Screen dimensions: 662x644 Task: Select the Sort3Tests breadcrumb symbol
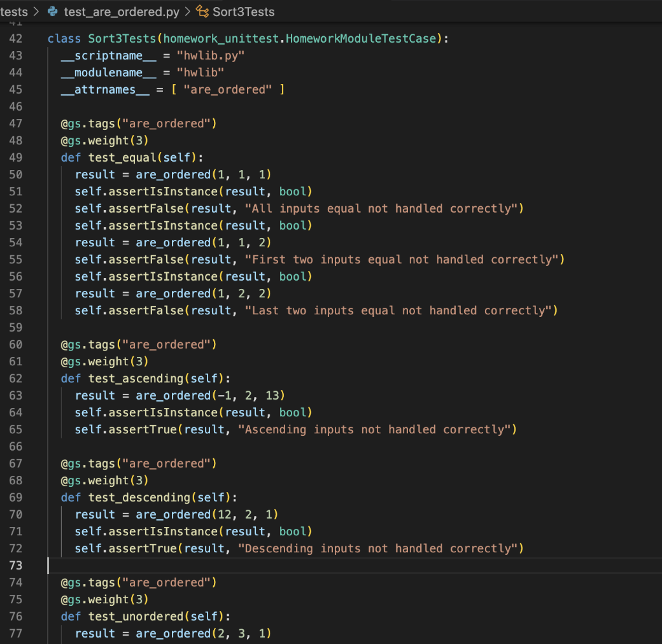[x=244, y=12]
